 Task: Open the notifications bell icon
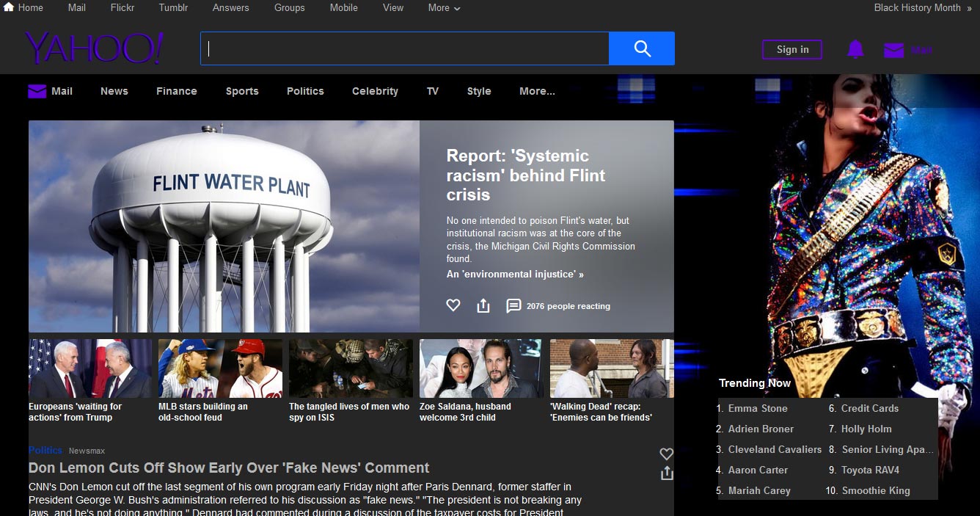point(855,49)
